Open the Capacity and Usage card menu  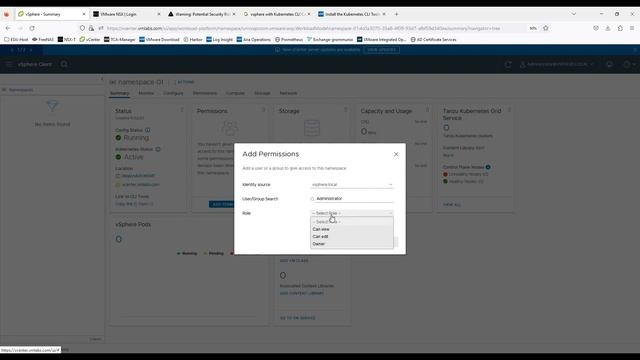click(x=427, y=110)
